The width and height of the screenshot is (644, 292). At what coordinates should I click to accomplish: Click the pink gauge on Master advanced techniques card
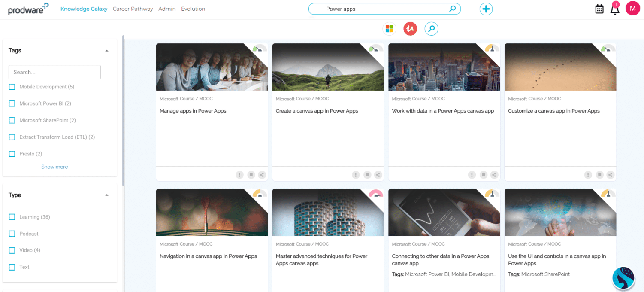(x=376, y=193)
